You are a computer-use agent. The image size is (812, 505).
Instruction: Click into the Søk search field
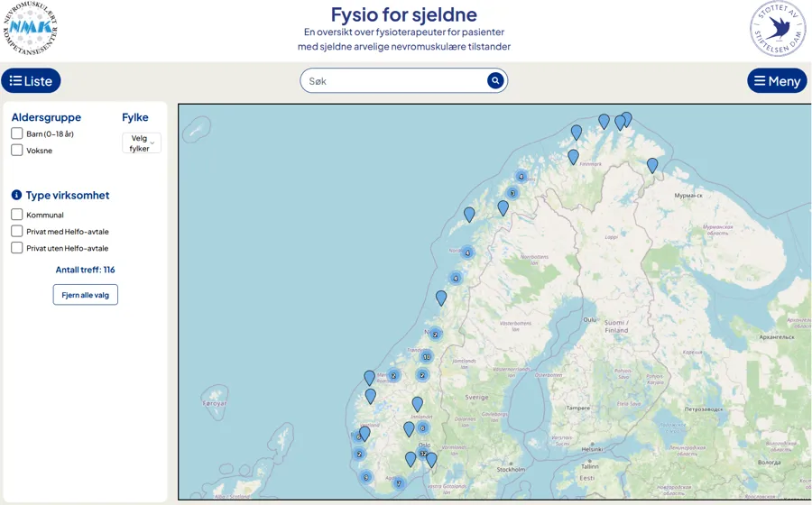(392, 81)
